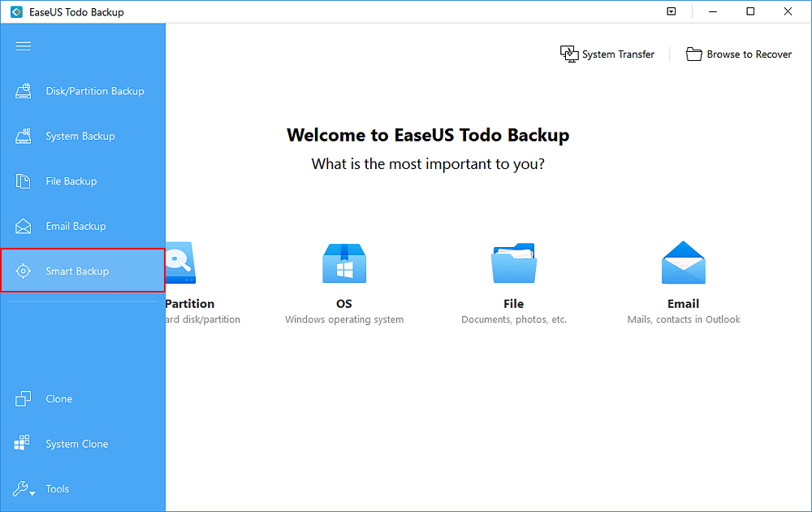Click the Clone overlapping squares icon
The height and width of the screenshot is (512, 812).
point(23,399)
